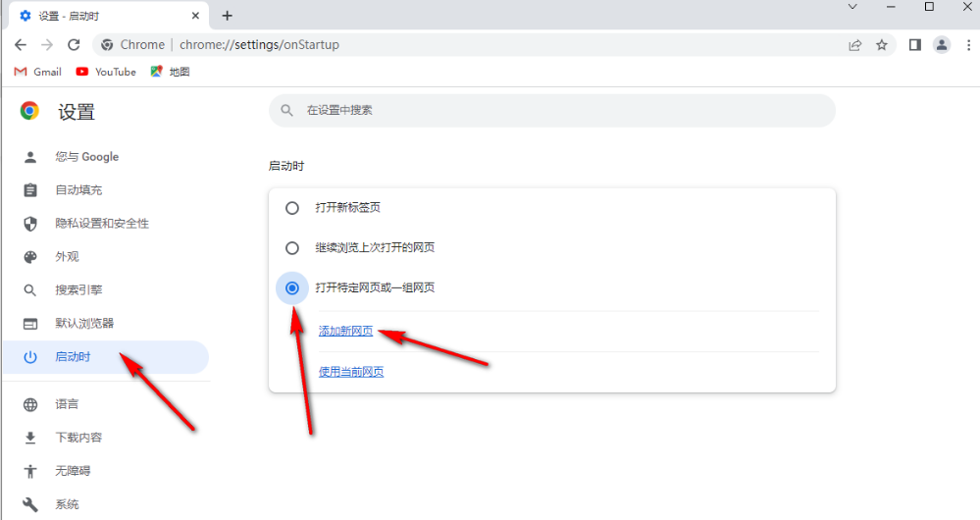Open the Gmail bookmark
The image size is (980, 520).
coord(38,72)
